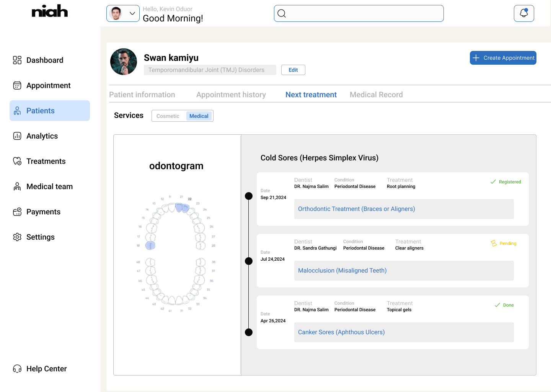The width and height of the screenshot is (551, 392).
Task: Open the Medical team section
Action: 43,186
